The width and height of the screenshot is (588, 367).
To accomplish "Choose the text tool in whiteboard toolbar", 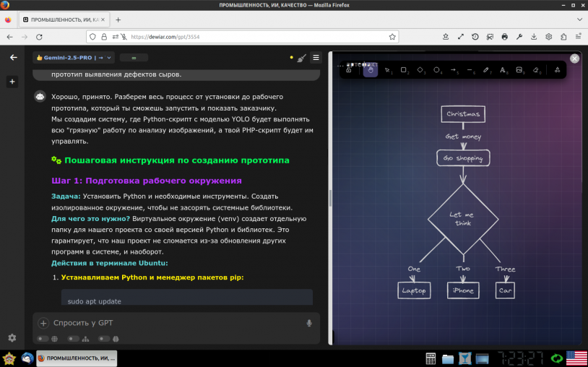I will coord(503,70).
